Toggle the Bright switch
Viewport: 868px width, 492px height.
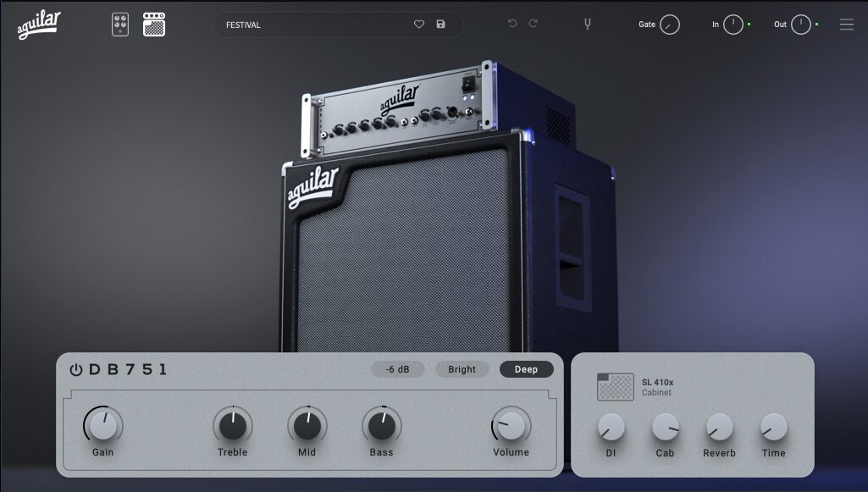point(462,369)
